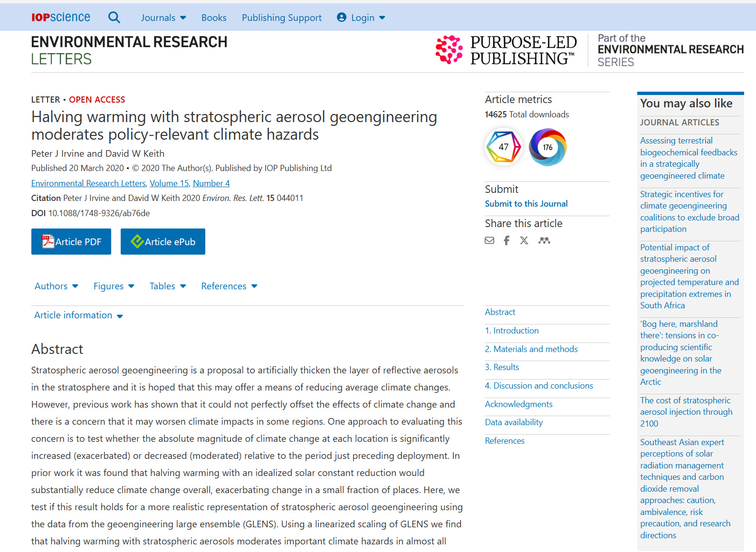
Task: Follow the Volume 15 link
Action: coord(169,183)
